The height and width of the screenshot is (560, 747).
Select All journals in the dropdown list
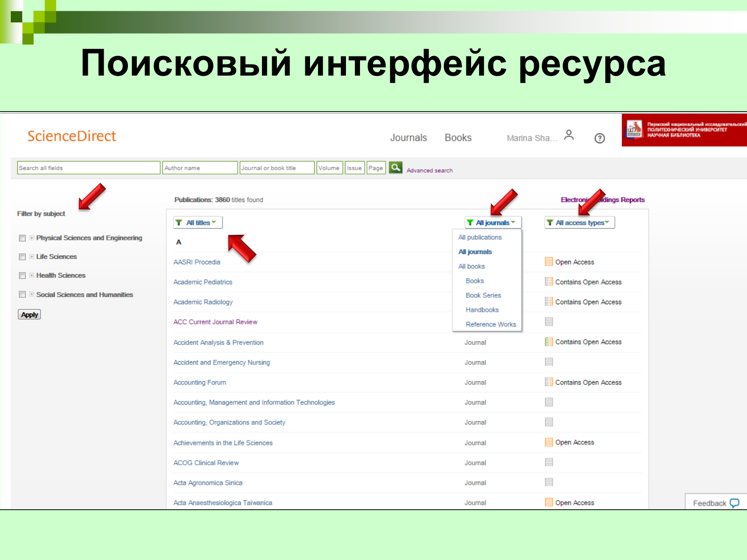point(475,252)
